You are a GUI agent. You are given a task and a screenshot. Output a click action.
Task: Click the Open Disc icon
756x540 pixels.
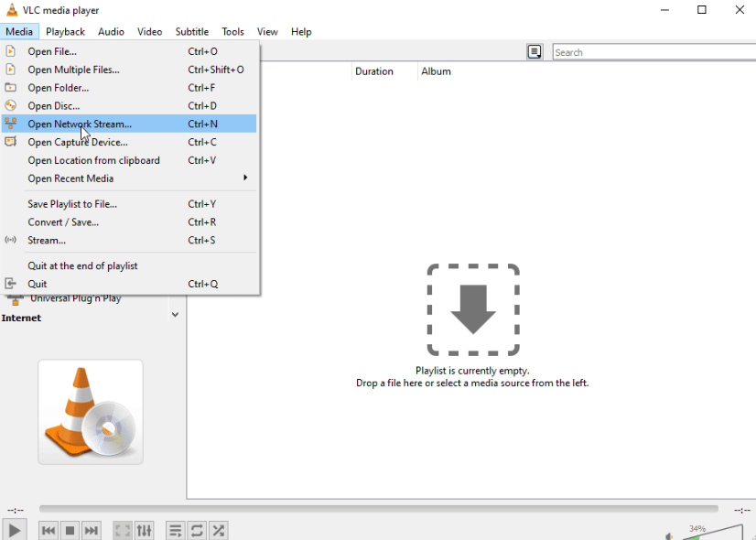click(11, 105)
